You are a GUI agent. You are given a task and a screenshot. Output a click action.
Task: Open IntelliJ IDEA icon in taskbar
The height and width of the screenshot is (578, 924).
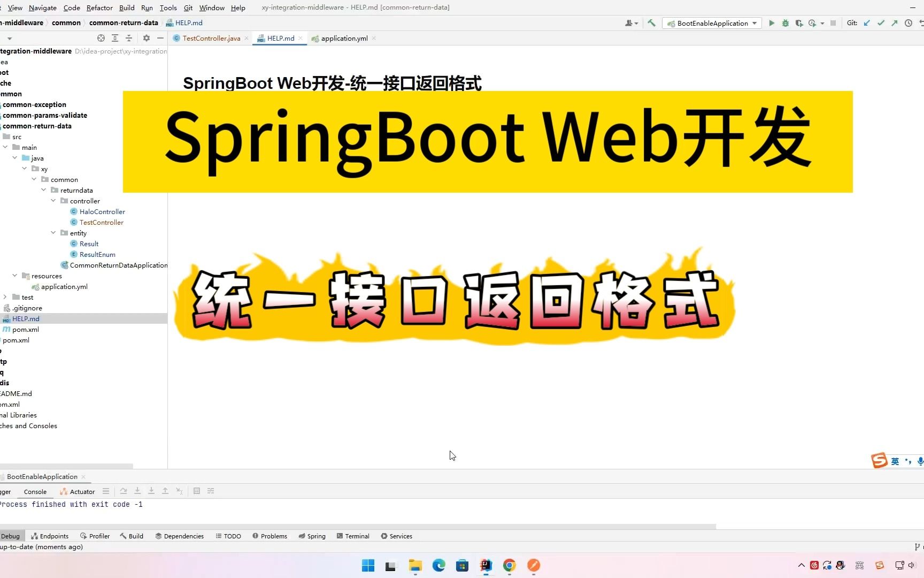pos(486,566)
